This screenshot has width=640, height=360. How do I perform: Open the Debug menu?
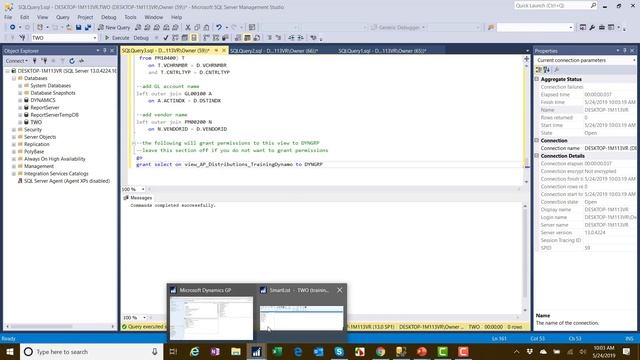(109, 17)
